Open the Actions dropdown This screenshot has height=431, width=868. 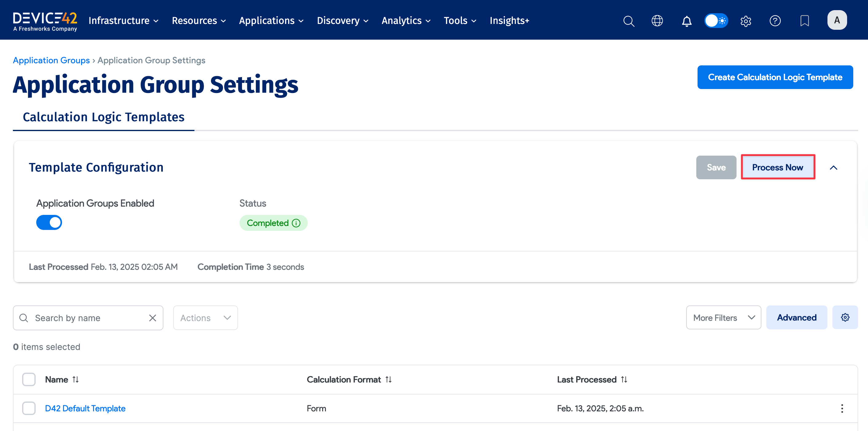pyautogui.click(x=205, y=317)
